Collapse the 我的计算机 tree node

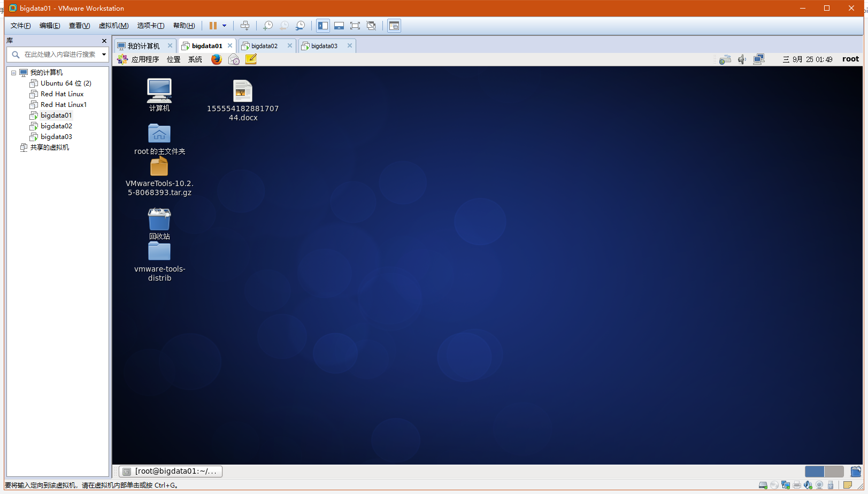click(14, 73)
